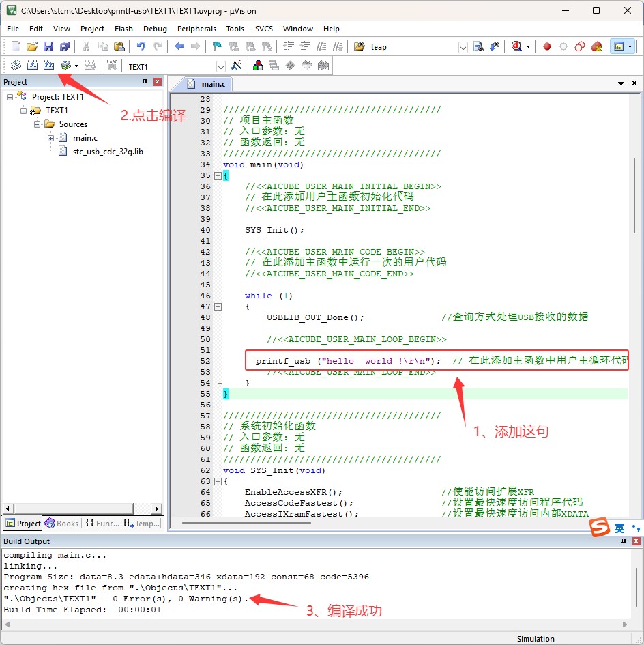Open the editor tab list dropdown arrow
Screen dimensions: 644x645
[621, 83]
